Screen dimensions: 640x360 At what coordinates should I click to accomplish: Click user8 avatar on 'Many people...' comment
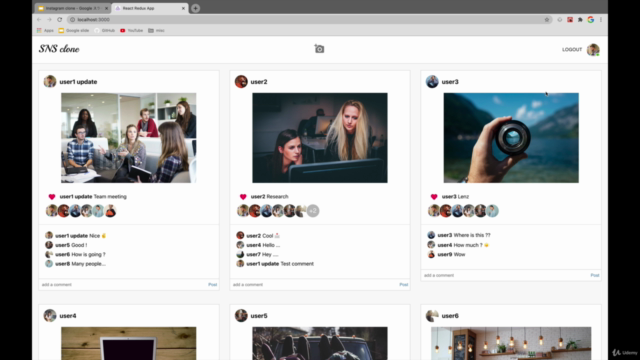[x=49, y=264]
